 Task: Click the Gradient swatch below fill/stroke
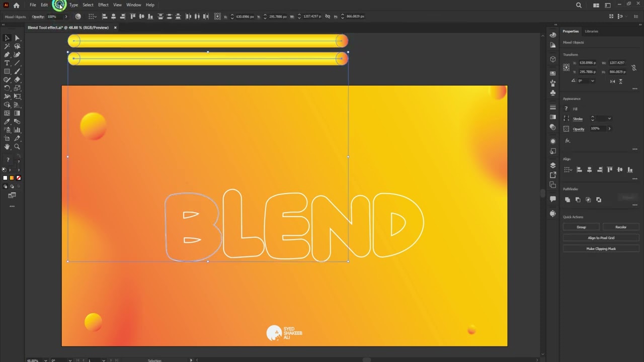pos(12,178)
